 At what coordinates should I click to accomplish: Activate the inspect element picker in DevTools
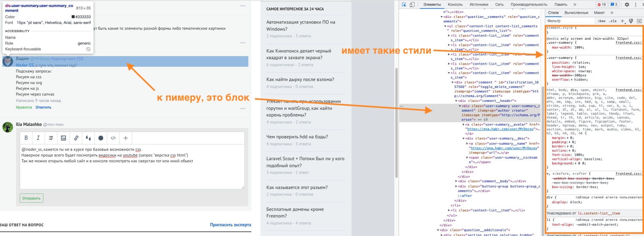404,5
